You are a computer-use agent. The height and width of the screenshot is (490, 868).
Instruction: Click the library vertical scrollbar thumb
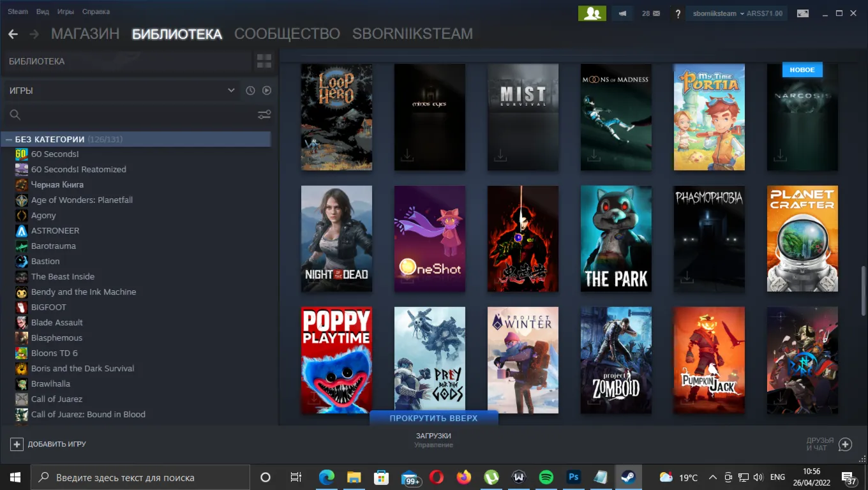click(x=864, y=290)
